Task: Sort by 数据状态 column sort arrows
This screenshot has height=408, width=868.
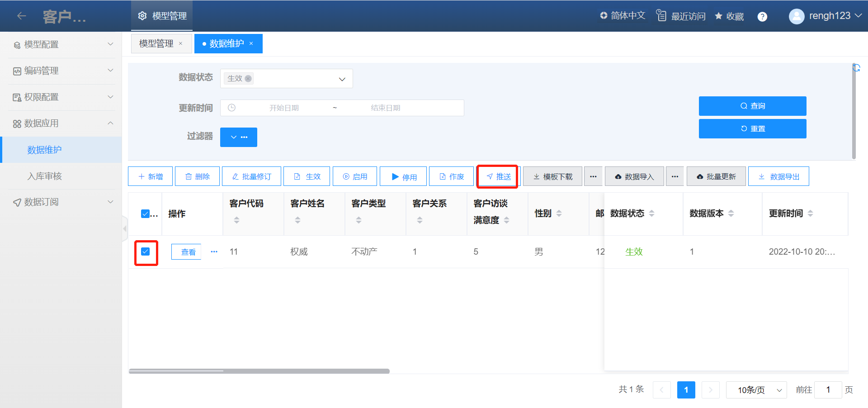Action: tap(651, 213)
